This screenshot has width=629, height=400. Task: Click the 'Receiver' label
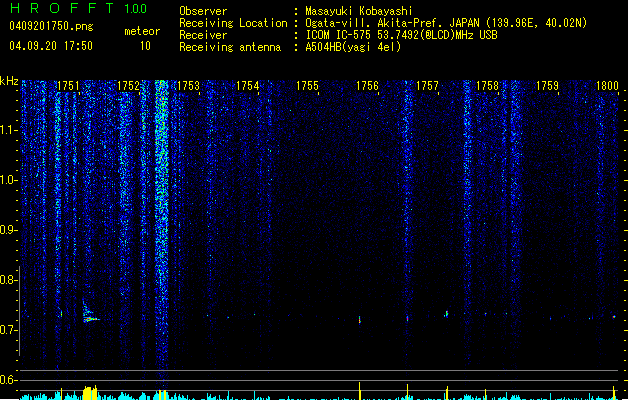click(x=203, y=35)
